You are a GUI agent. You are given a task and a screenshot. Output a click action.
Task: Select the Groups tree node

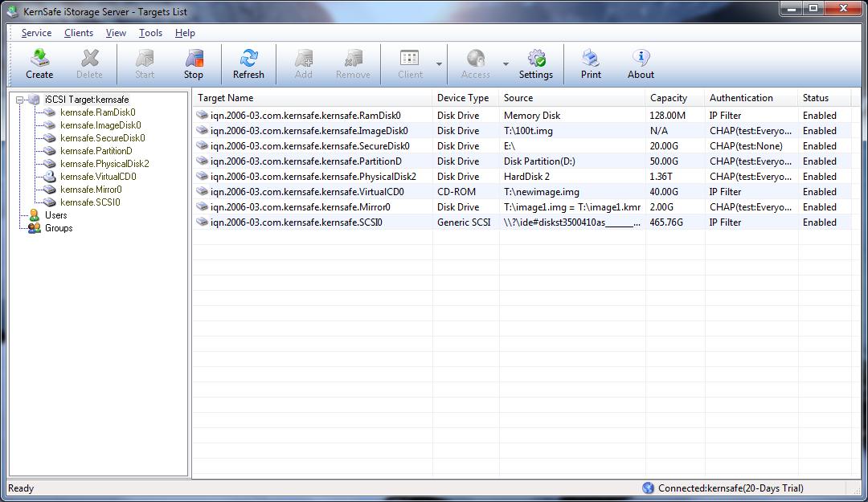click(59, 228)
